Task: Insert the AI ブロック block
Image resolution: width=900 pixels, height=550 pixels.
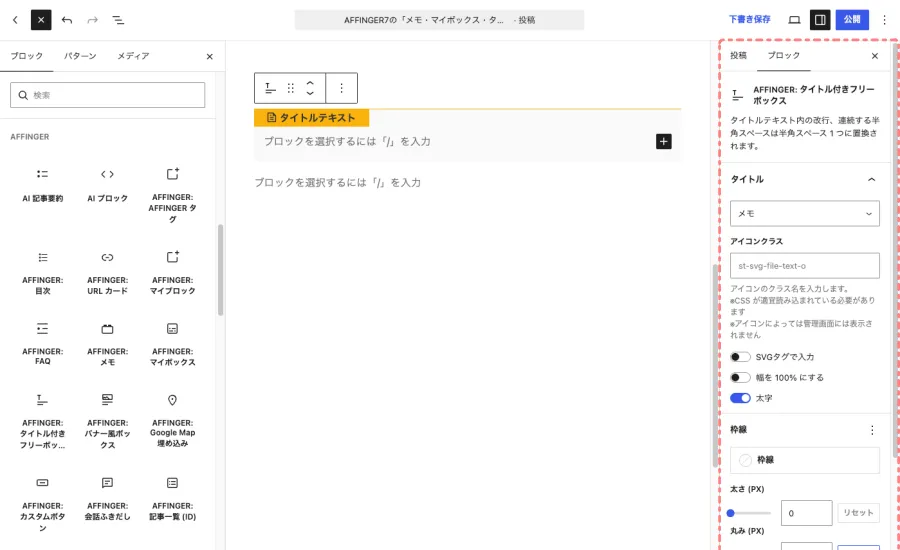Action: coord(107,185)
